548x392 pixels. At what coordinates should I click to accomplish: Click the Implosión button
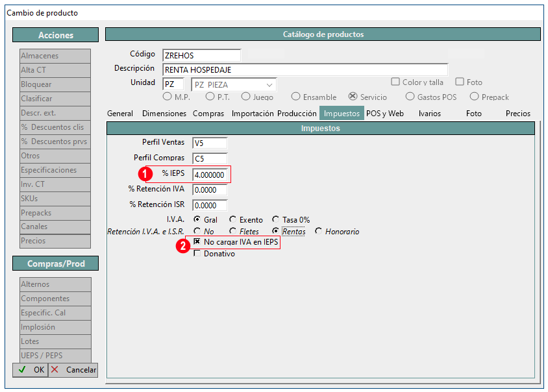56,327
